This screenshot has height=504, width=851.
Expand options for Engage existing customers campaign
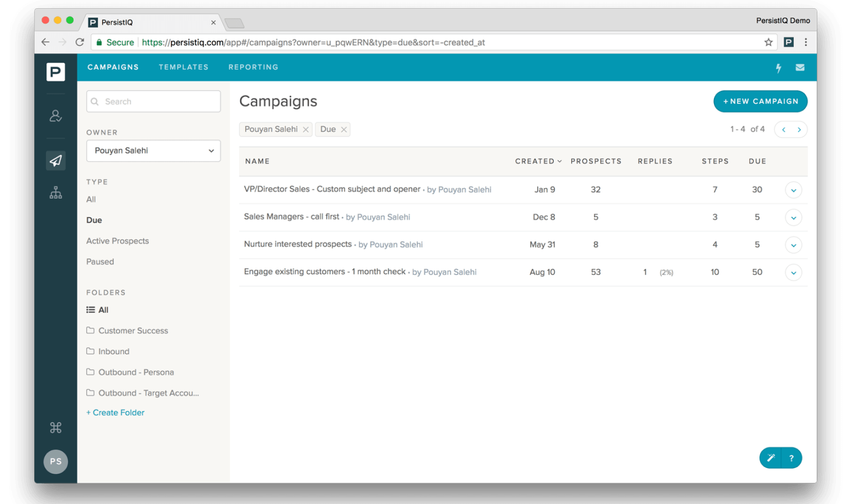[x=793, y=272]
